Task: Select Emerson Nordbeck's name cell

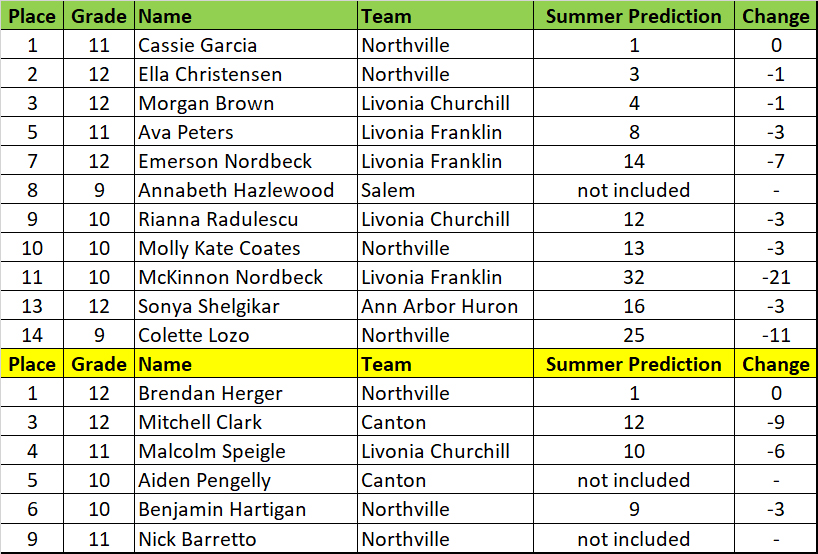Action: [x=225, y=161]
